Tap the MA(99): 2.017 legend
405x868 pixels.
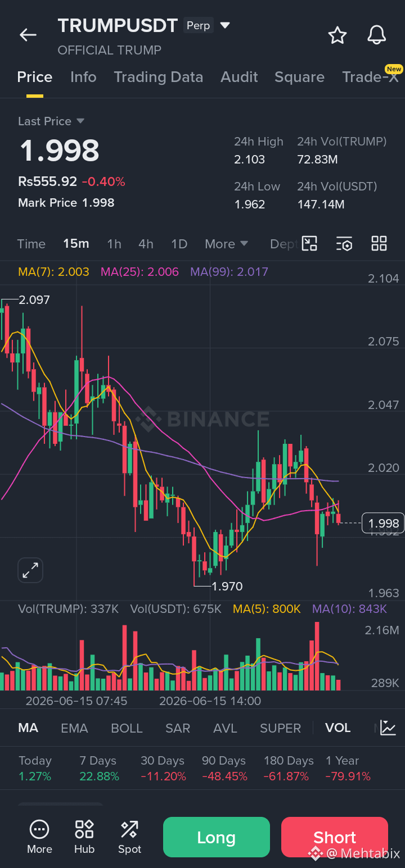[x=229, y=272]
